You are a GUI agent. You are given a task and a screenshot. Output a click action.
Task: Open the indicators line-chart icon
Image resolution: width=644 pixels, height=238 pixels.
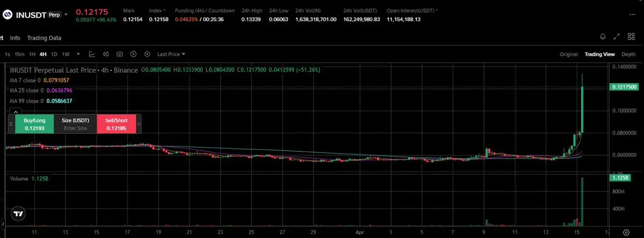(x=92, y=54)
